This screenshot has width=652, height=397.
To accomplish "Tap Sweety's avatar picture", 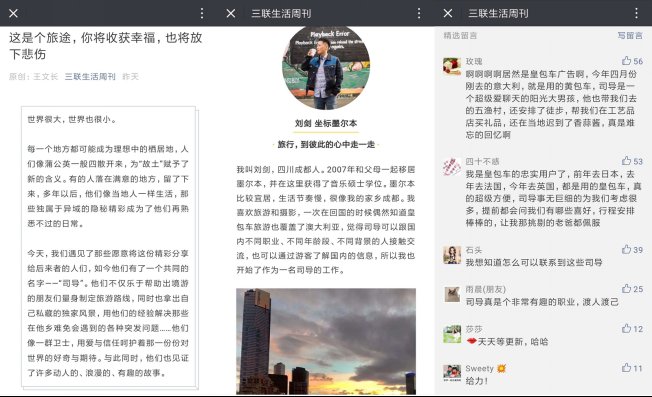I will tap(452, 373).
